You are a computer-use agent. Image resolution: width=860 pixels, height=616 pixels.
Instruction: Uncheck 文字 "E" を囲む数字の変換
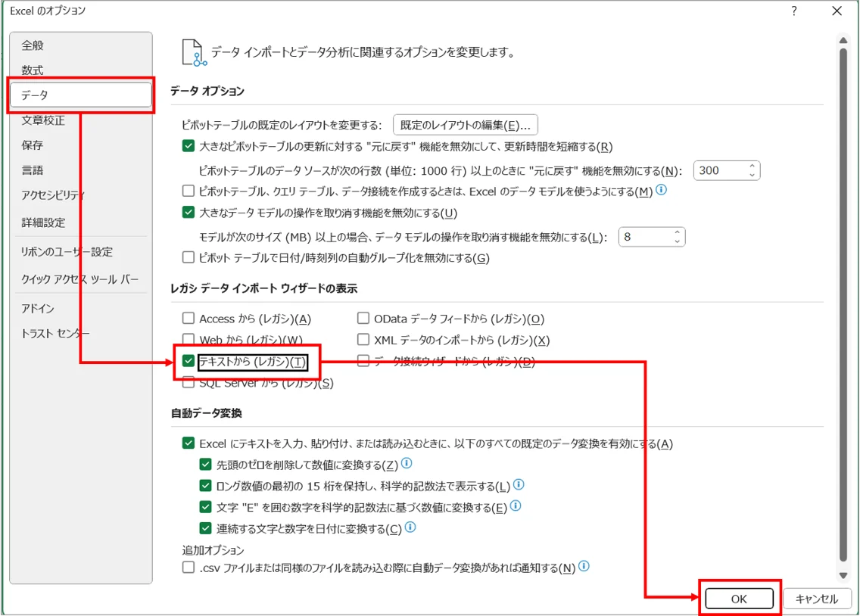pos(206,507)
